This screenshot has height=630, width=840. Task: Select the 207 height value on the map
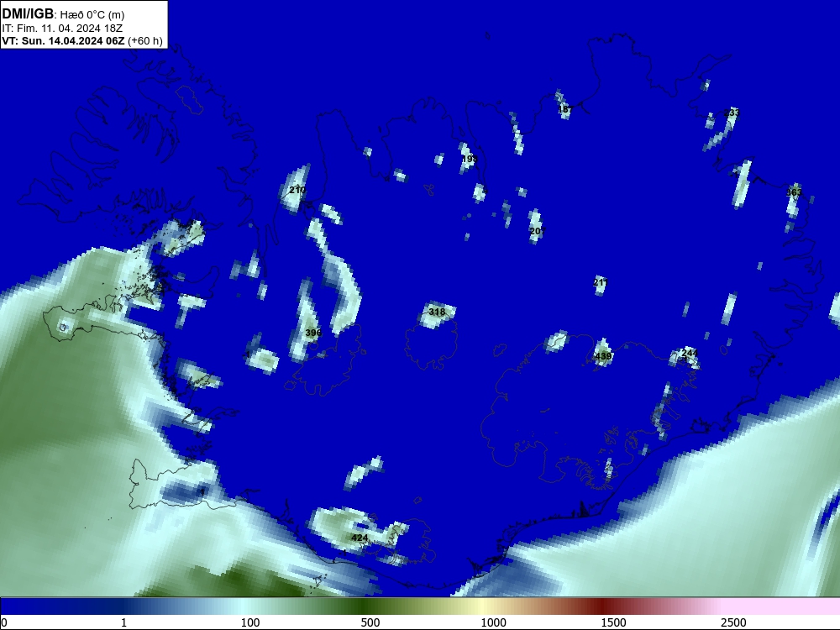pos(537,231)
